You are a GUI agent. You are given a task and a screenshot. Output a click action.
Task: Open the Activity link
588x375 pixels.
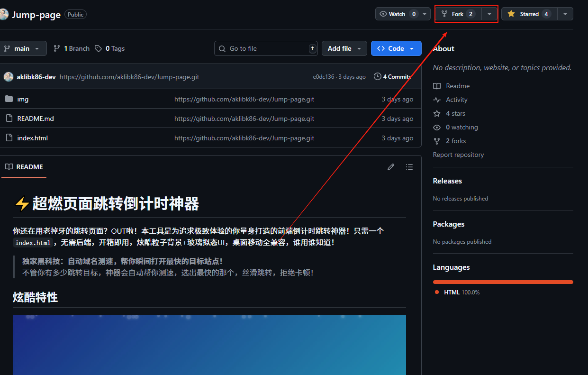point(450,100)
